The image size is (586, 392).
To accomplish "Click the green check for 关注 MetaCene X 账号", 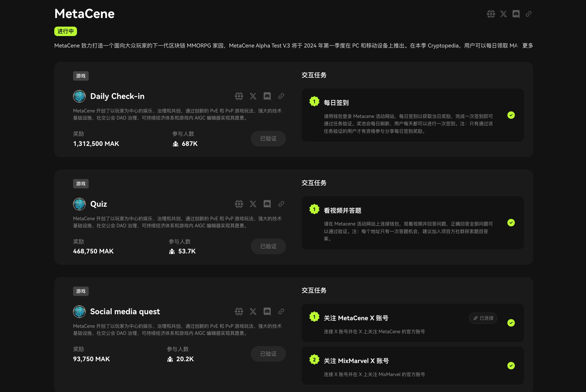I will click(x=511, y=323).
